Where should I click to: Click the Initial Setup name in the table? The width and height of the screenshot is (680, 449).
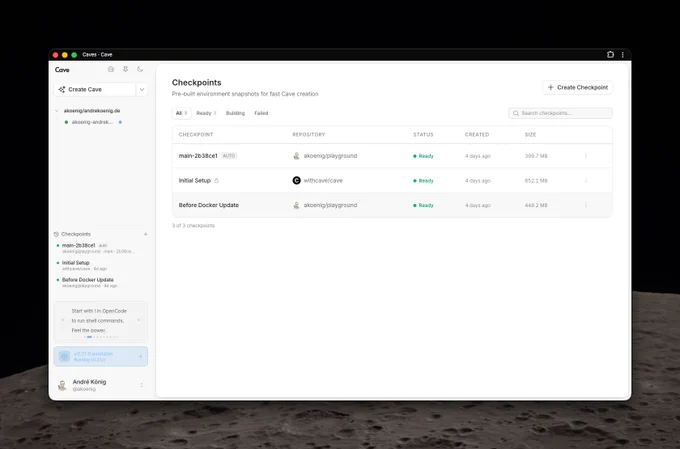pos(195,180)
